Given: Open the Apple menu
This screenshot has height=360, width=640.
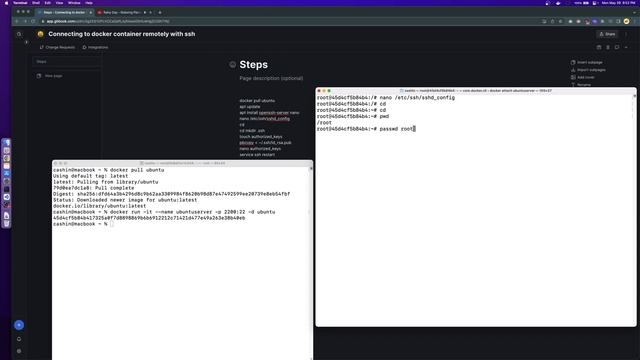Looking at the screenshot, I should point(6,3).
